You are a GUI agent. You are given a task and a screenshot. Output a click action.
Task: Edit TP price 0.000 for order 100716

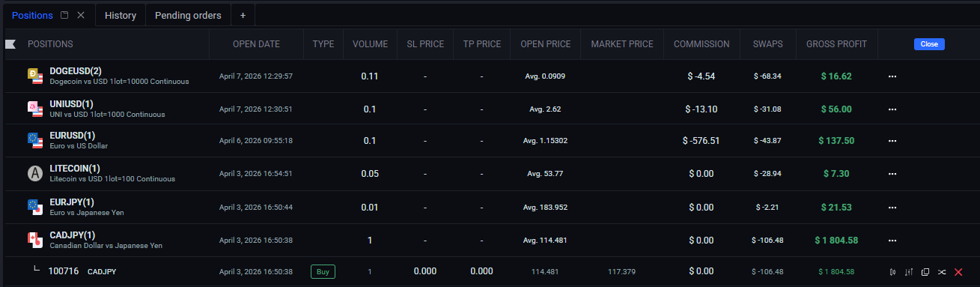click(x=481, y=271)
